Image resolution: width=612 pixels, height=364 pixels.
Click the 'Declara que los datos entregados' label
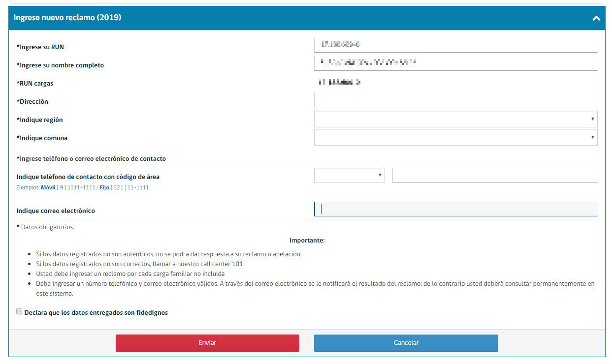pyautogui.click(x=96, y=313)
